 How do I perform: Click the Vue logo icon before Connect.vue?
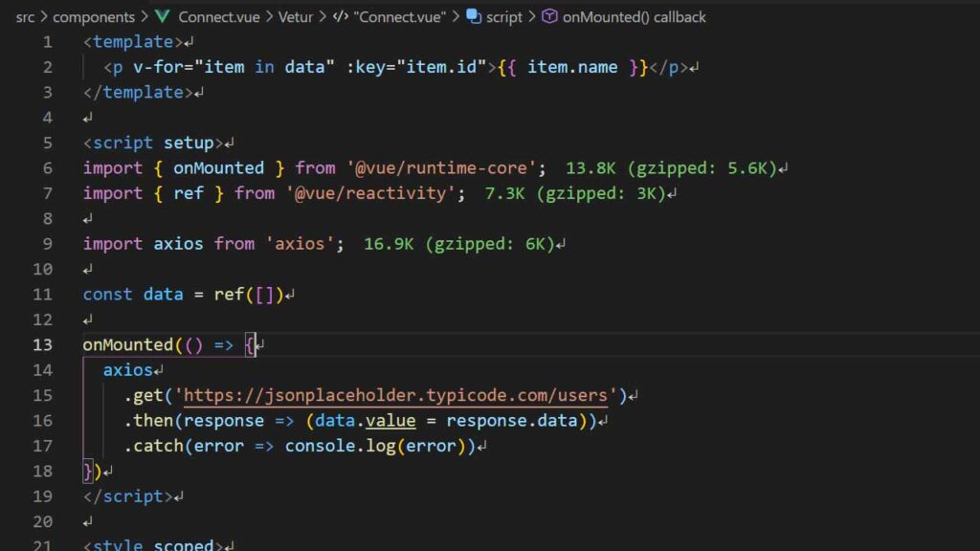click(163, 16)
